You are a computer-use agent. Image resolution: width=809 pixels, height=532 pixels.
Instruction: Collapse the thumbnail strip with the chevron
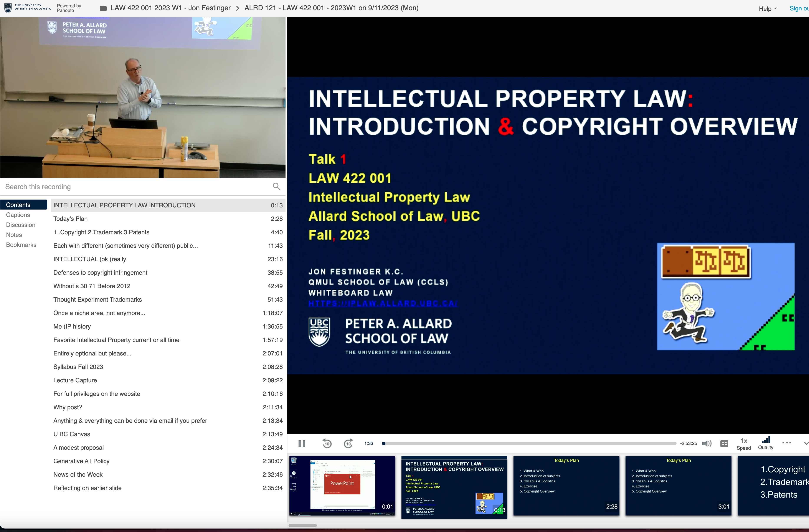coord(806,443)
